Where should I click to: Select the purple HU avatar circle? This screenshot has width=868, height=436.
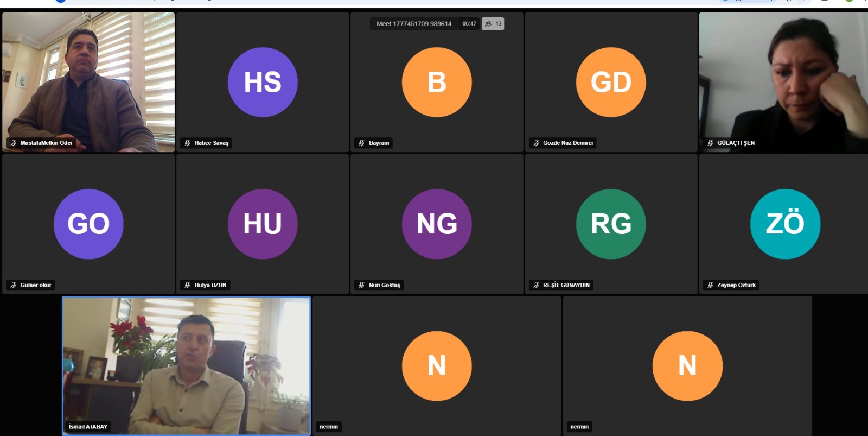263,224
